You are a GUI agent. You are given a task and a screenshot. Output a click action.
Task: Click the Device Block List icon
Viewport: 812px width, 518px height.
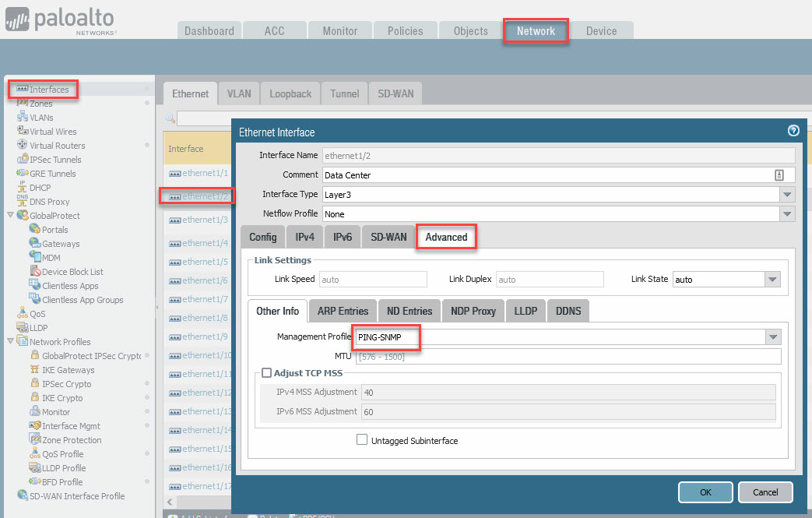[x=36, y=272]
